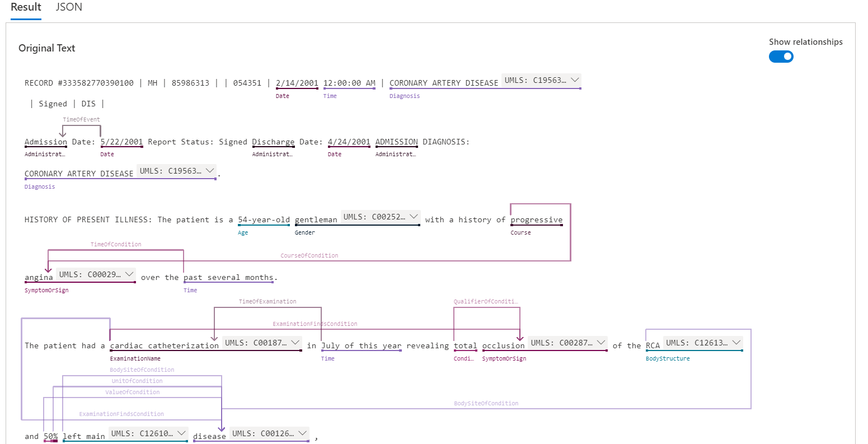Open the UMLS C00287 dropdown beside occlusion
The width and height of the screenshot is (868, 444).
click(x=567, y=343)
